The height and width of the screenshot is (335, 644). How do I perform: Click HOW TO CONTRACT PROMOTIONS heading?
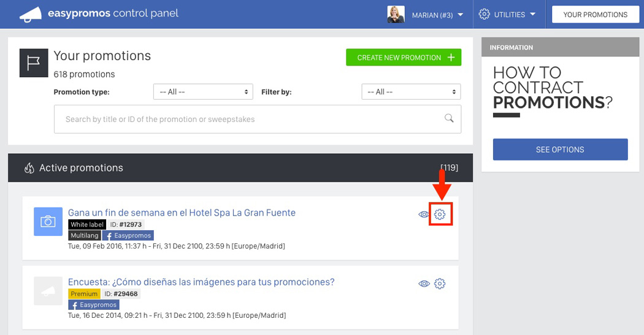(x=553, y=88)
